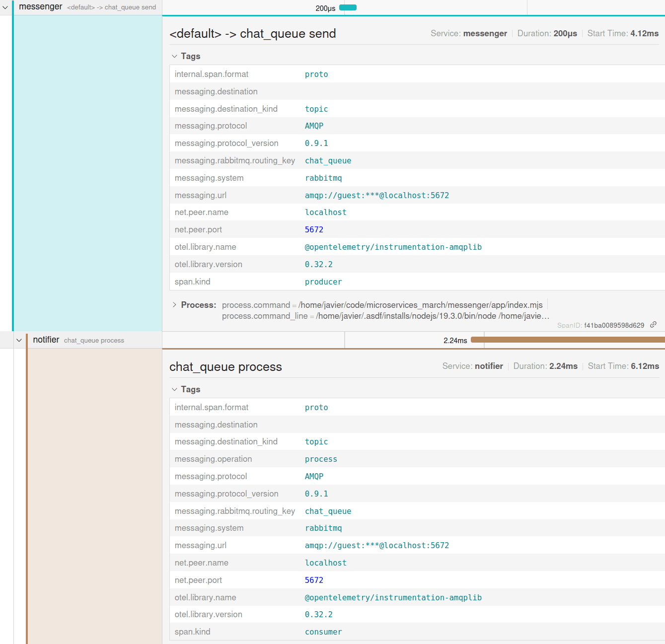Click the chat_queue routing key value
The width and height of the screenshot is (665, 644).
click(328, 160)
